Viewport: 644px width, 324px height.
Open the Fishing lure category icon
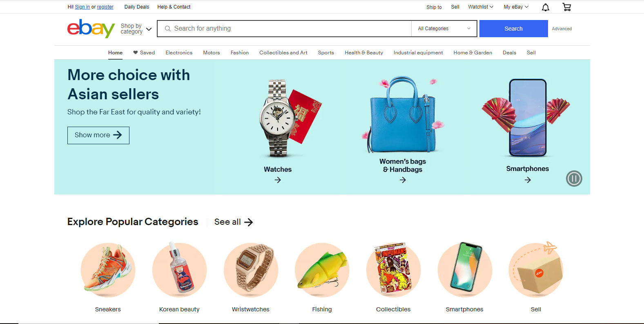tap(322, 270)
